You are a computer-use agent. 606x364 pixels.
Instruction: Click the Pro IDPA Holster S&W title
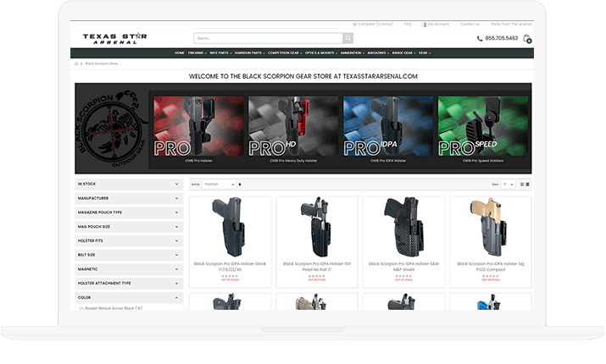(x=404, y=267)
